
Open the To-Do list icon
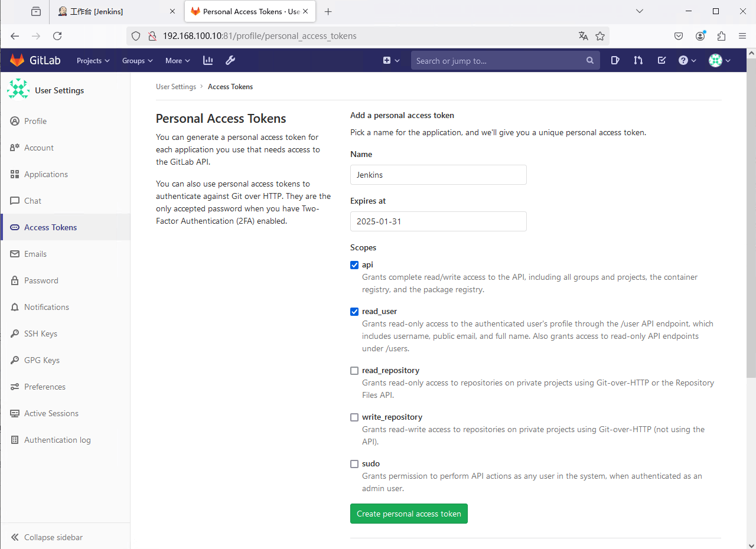[661, 60]
